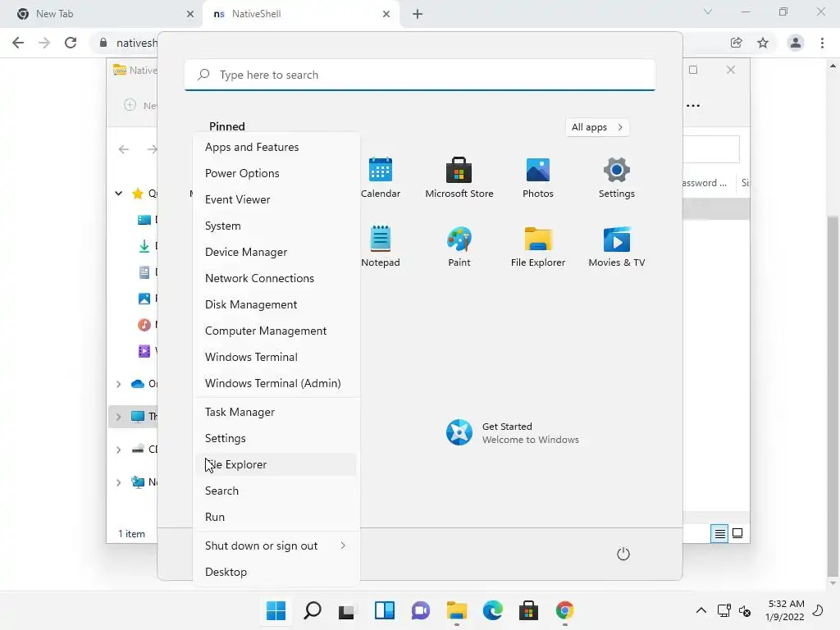Image resolution: width=840 pixels, height=630 pixels.
Task: Select Disk Management menu entry
Action: (x=276, y=305)
